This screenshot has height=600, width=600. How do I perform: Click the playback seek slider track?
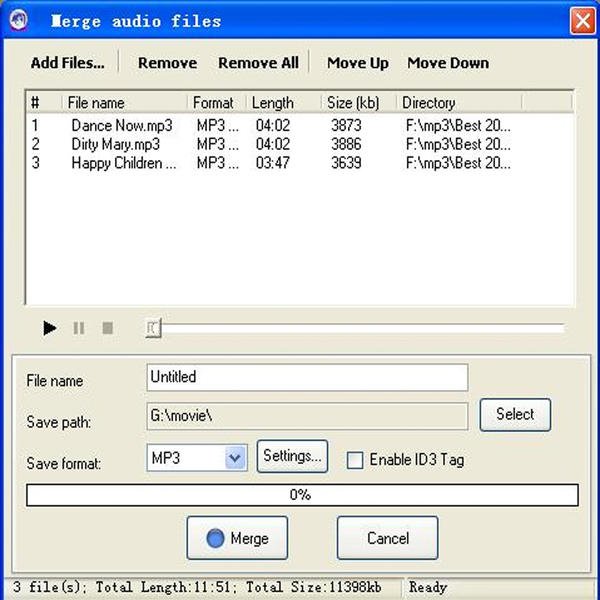(354, 328)
